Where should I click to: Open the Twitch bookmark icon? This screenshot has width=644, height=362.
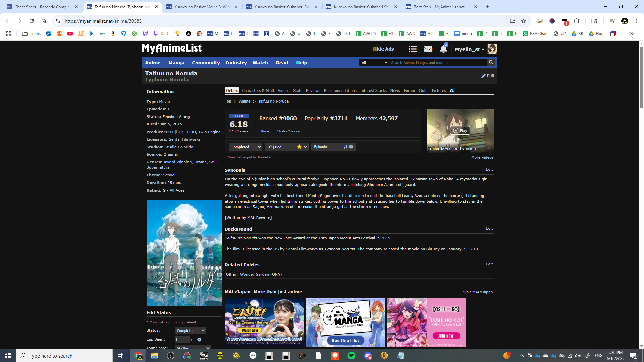145,34
